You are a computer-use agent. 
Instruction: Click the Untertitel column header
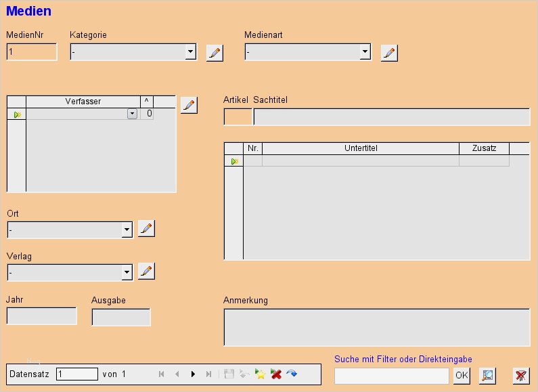361,148
